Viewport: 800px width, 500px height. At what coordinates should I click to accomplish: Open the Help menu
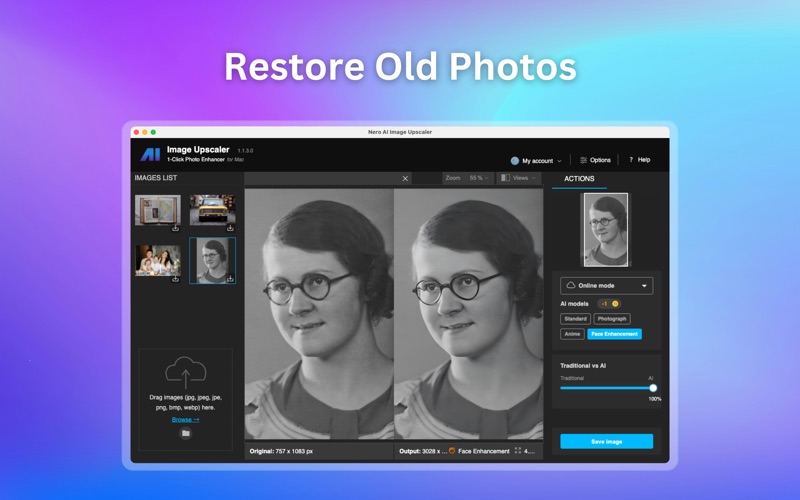639,160
